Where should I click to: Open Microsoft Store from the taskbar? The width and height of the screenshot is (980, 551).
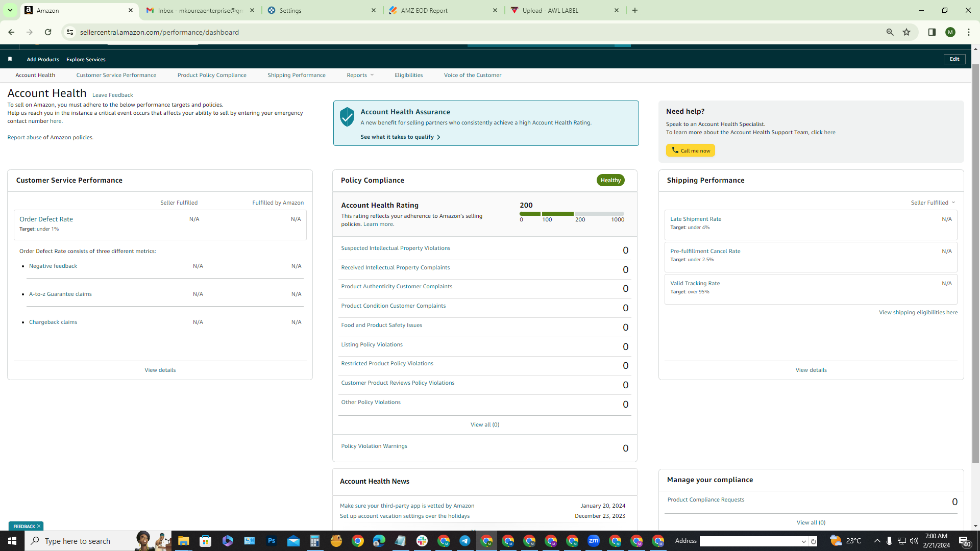[205, 541]
